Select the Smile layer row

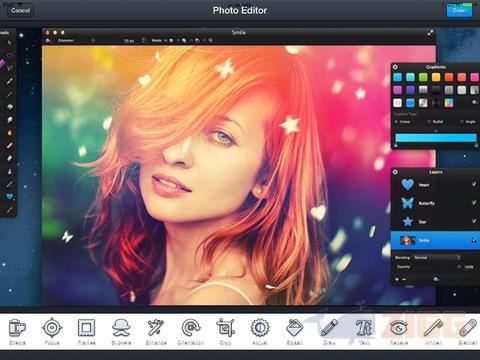pos(435,240)
